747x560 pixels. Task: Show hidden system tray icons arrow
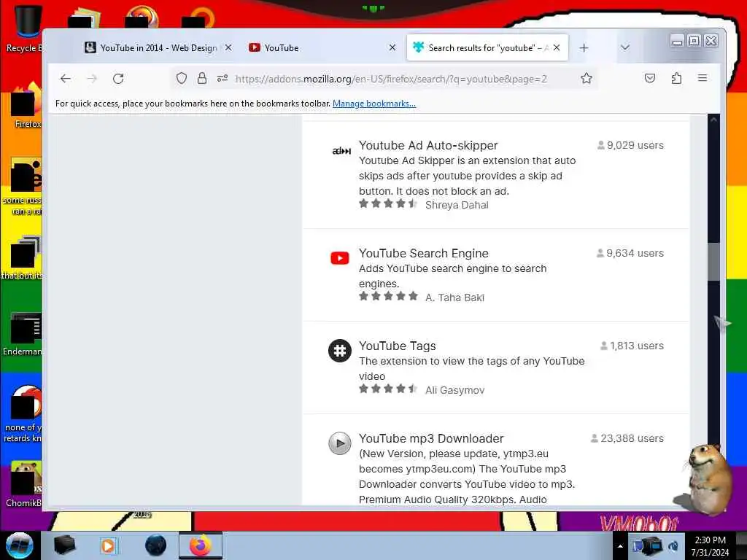[x=620, y=546]
